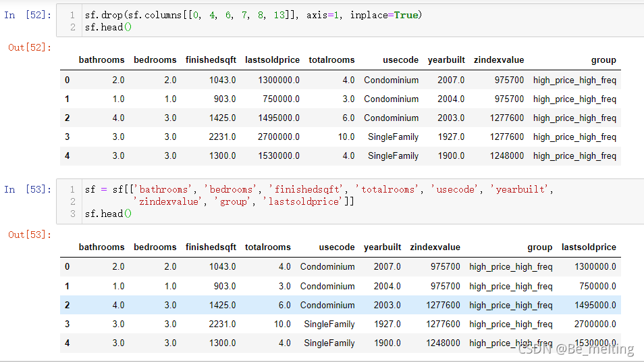
Task: Click 1043.0 in Out[52] finishedsqft column
Action: 222,80
